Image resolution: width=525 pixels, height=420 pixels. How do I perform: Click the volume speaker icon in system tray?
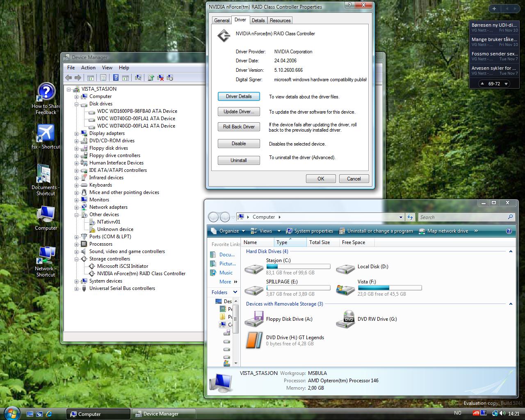[503, 413]
